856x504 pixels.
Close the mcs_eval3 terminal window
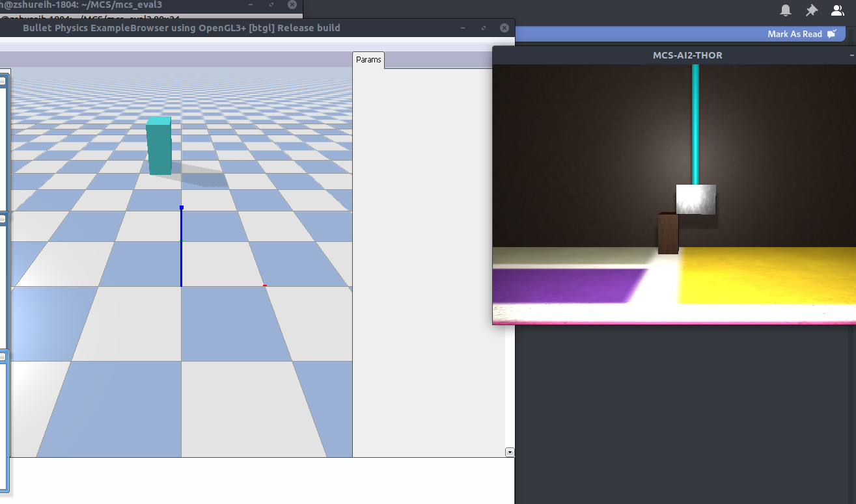292,5
